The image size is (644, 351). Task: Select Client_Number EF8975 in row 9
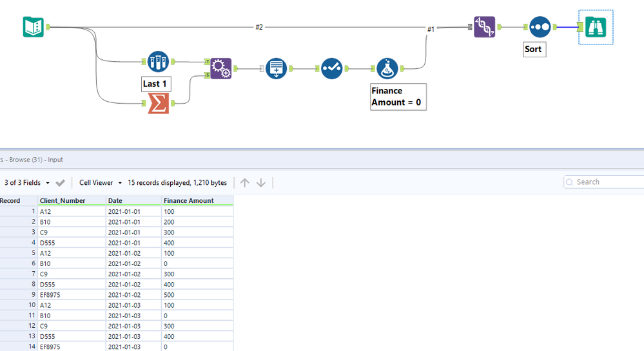pos(72,295)
